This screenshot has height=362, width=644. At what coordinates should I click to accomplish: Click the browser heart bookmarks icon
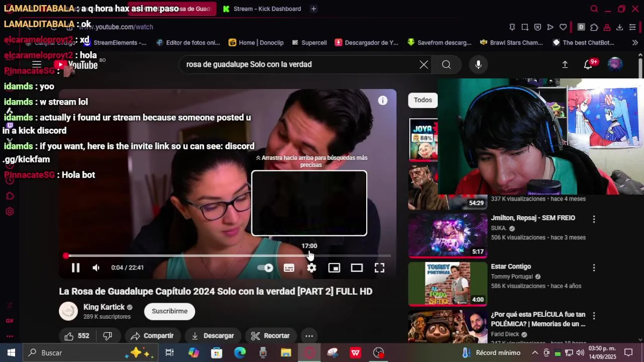[563, 27]
